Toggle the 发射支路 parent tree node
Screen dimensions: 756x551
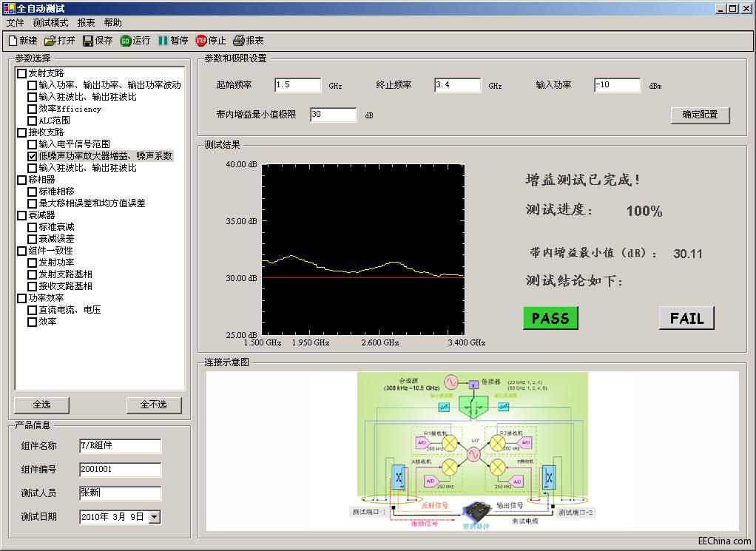click(21, 73)
